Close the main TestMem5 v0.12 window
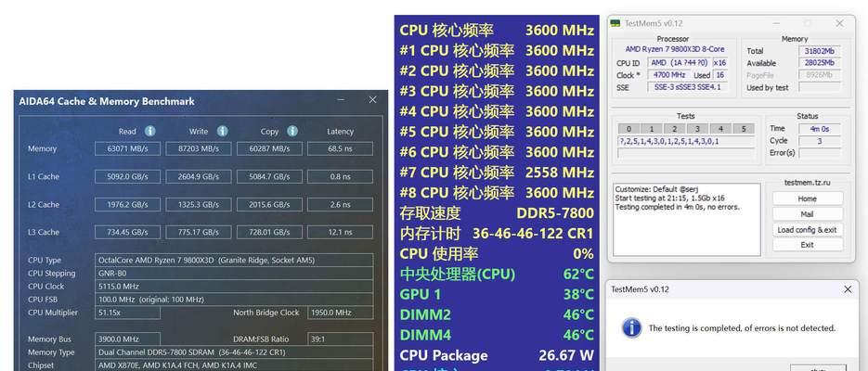 840,23
